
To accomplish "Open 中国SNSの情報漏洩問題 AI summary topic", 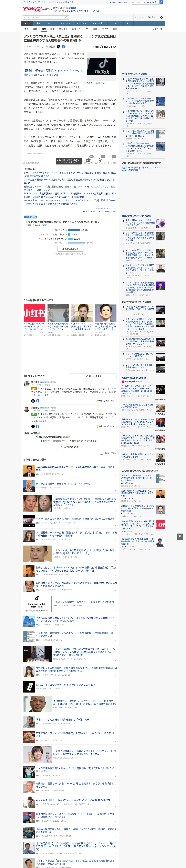I will (49, 437).
